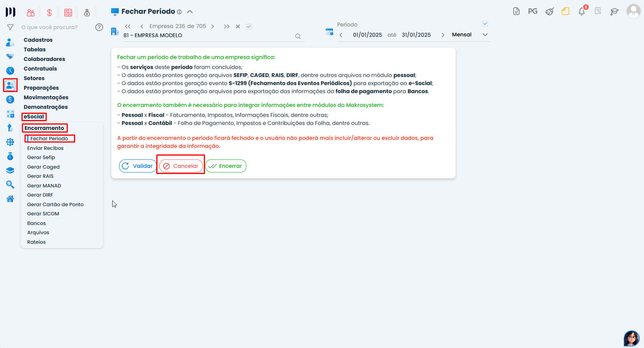Click the blue money bag sidebar icon

pos(10,156)
